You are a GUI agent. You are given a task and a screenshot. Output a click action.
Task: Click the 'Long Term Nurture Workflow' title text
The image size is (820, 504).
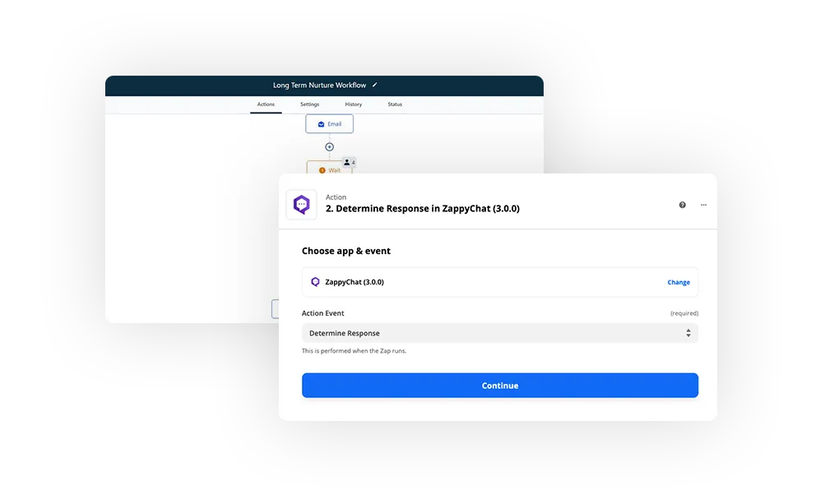[319, 85]
